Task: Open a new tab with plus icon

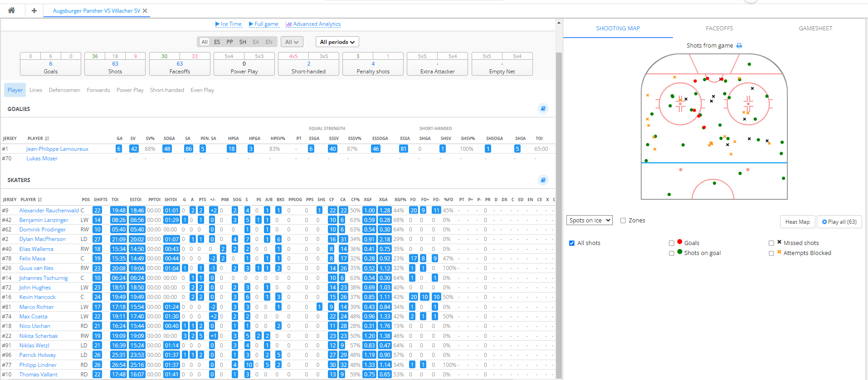Action: tap(34, 10)
